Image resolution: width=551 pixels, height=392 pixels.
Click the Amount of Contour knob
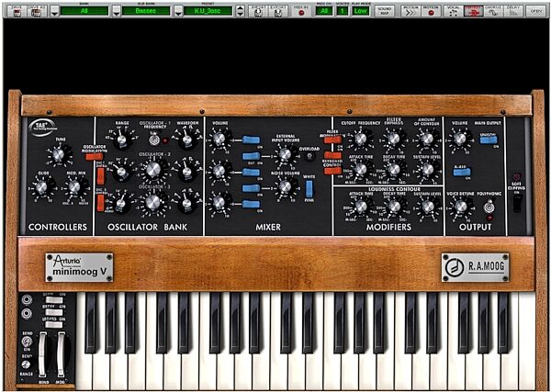tap(427, 139)
